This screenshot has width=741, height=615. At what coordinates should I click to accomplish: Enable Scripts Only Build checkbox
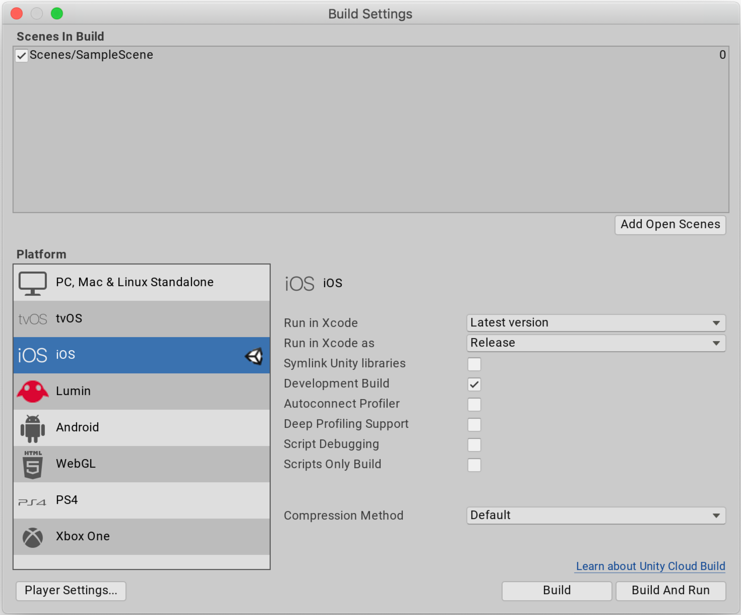[x=474, y=465]
